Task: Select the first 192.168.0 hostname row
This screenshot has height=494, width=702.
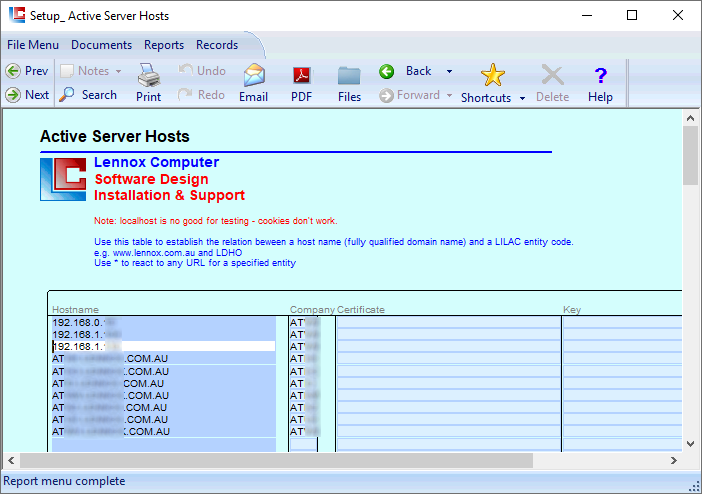Action: coord(164,322)
